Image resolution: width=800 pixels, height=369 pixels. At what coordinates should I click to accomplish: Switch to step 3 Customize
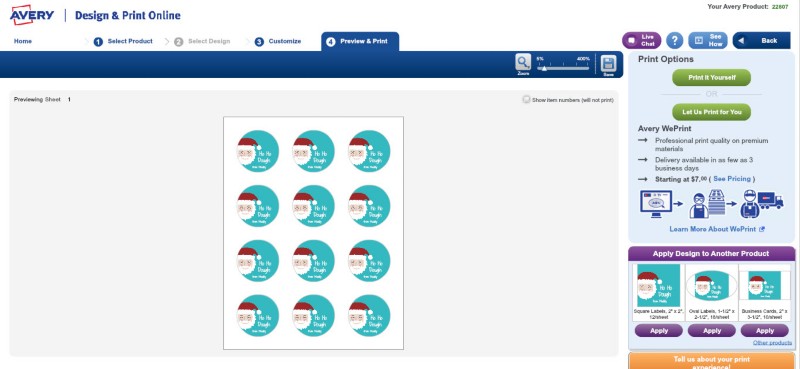pos(278,41)
